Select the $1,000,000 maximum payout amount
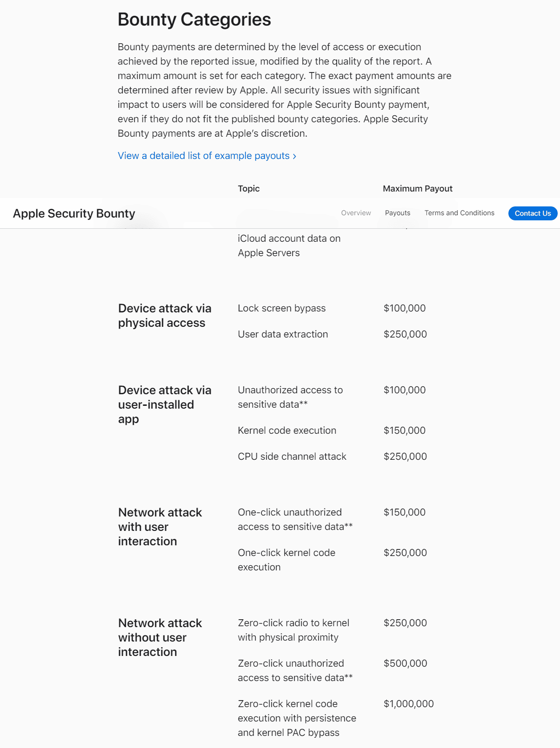This screenshot has width=560, height=748. 408,704
